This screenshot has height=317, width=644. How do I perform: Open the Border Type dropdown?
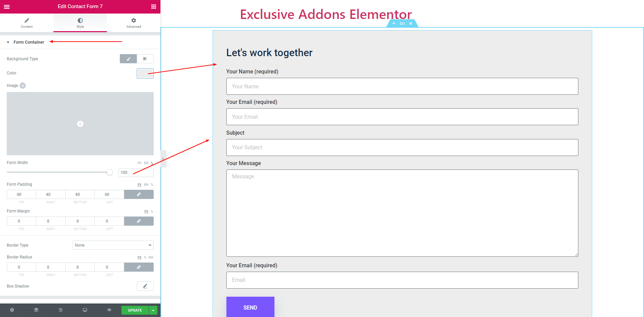click(x=113, y=245)
